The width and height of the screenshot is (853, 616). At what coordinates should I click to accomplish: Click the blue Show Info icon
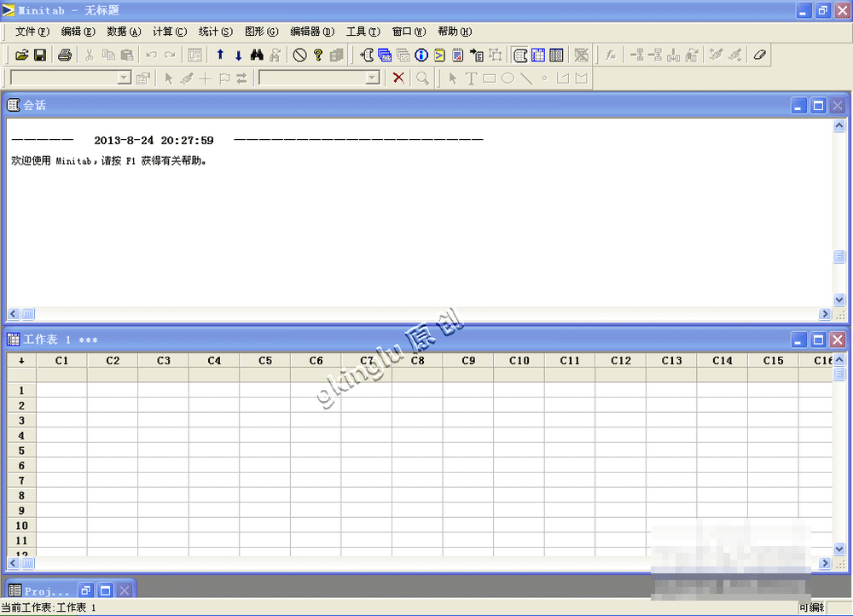point(421,55)
